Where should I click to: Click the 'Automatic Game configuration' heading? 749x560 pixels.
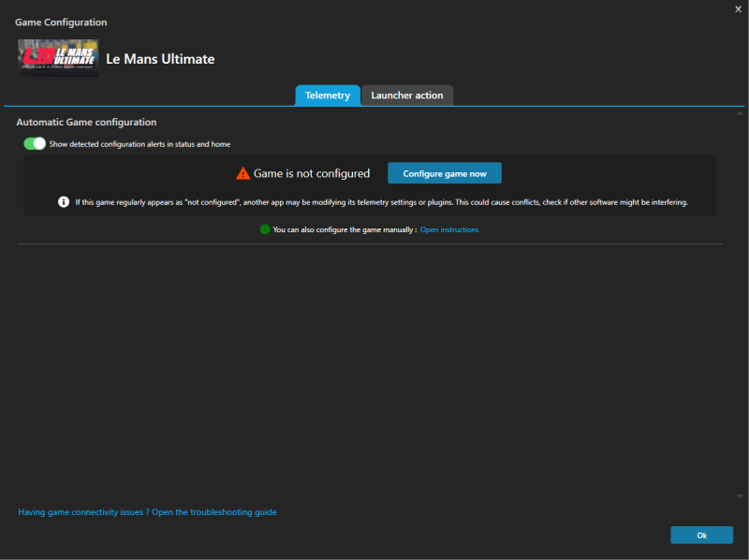(x=86, y=122)
